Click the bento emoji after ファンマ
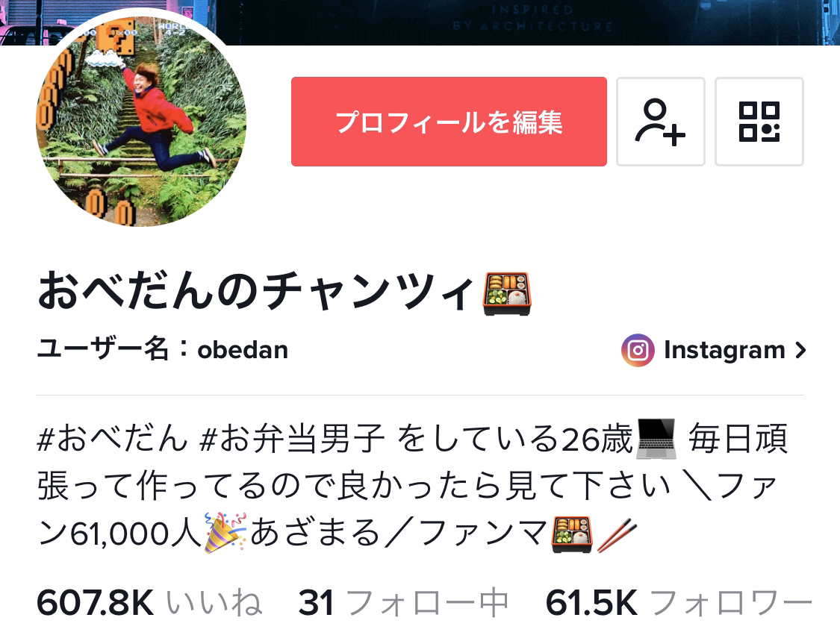Image resolution: width=840 pixels, height=644 pixels. tap(572, 534)
